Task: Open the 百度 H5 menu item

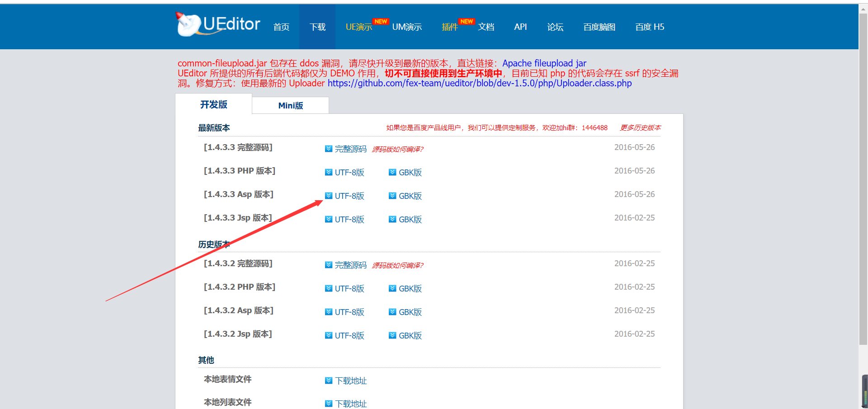Action: click(650, 27)
